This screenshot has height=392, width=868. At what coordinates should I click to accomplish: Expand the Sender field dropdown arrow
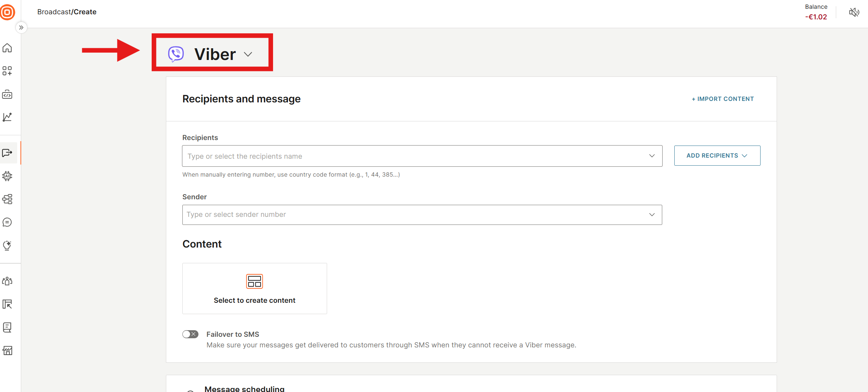(652, 215)
